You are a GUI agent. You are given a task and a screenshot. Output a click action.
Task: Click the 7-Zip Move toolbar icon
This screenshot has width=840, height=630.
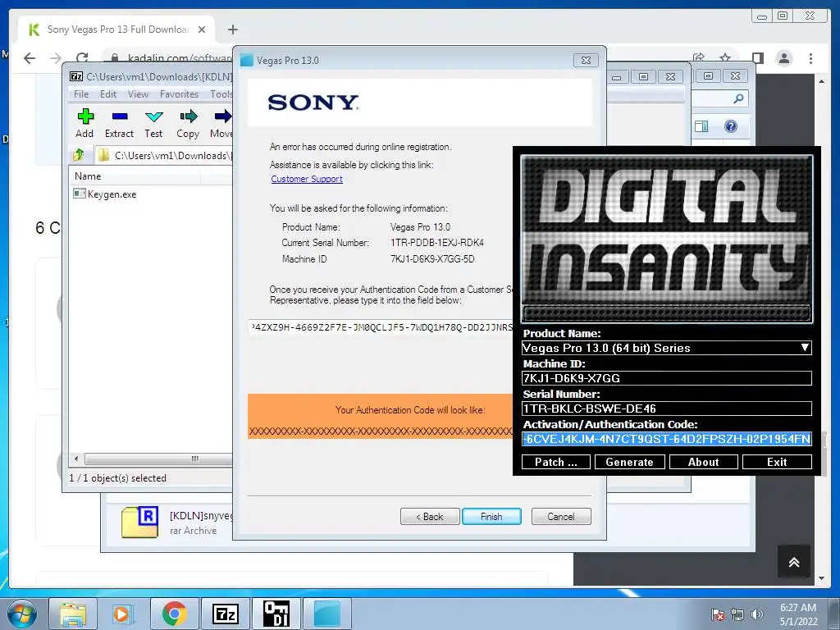pos(221,123)
